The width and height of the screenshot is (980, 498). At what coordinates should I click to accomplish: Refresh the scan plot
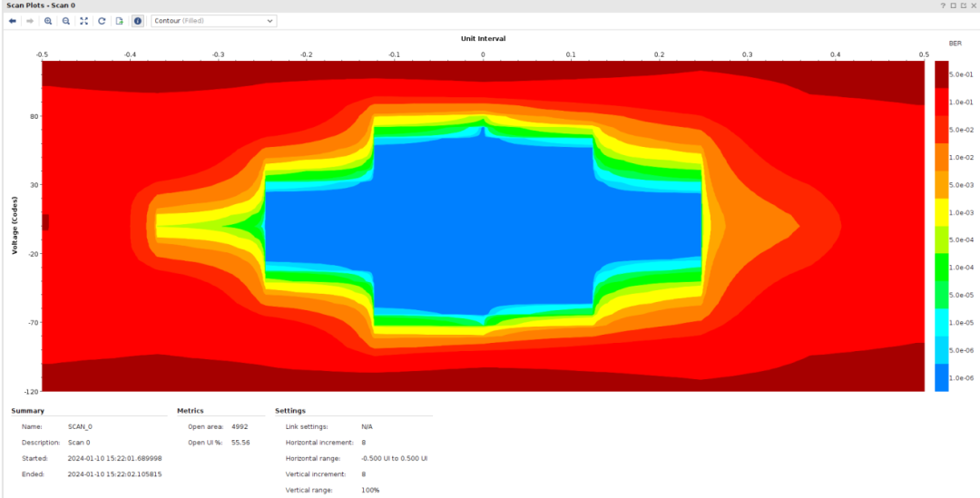[102, 21]
